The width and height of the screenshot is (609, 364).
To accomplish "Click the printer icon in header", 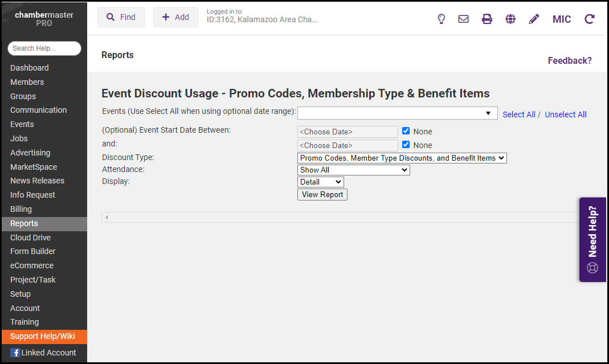I will (487, 19).
